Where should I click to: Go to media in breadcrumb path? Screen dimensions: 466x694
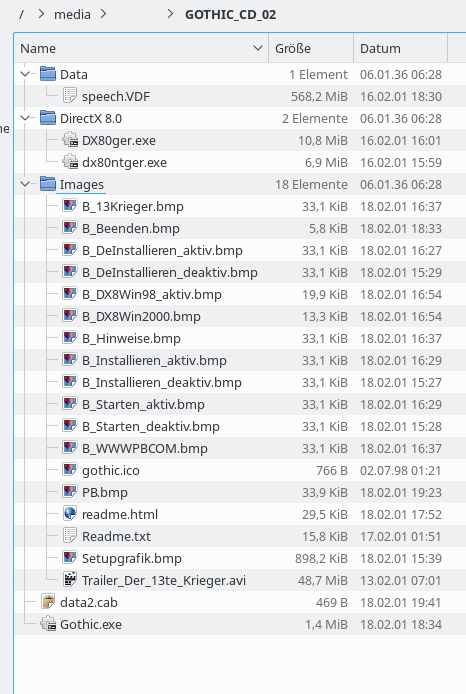pyautogui.click(x=72, y=15)
